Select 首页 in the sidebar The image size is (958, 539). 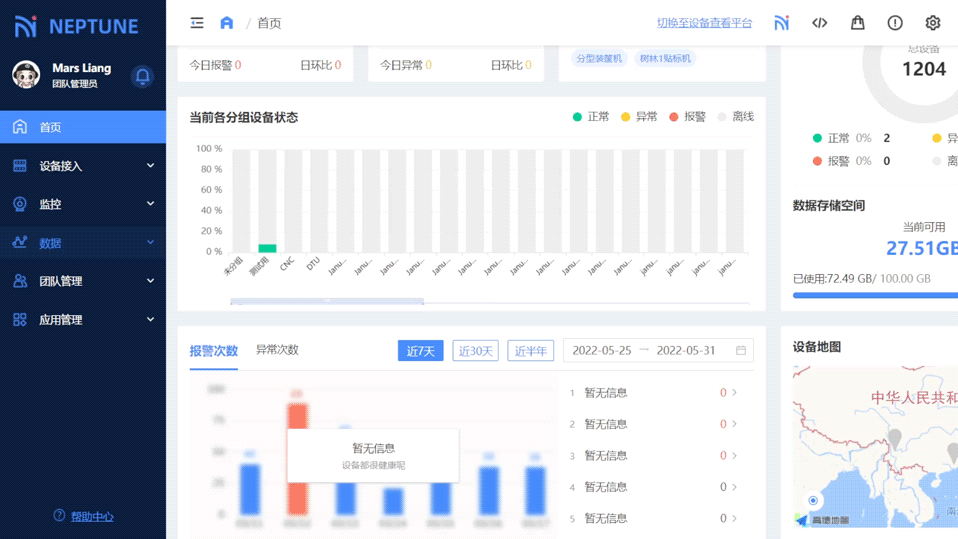[83, 127]
